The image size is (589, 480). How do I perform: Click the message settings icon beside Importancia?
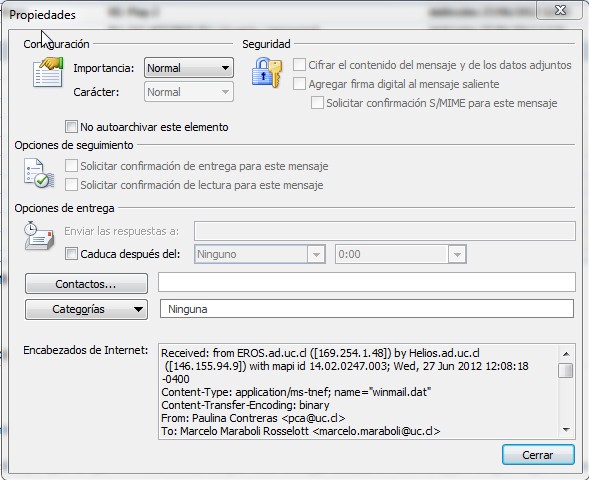pyautogui.click(x=48, y=72)
